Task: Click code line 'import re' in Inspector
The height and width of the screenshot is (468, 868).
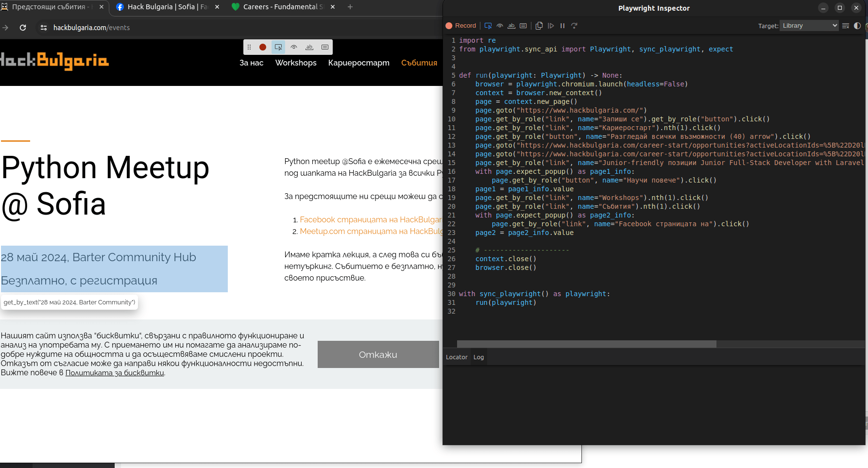Action: pos(477,40)
